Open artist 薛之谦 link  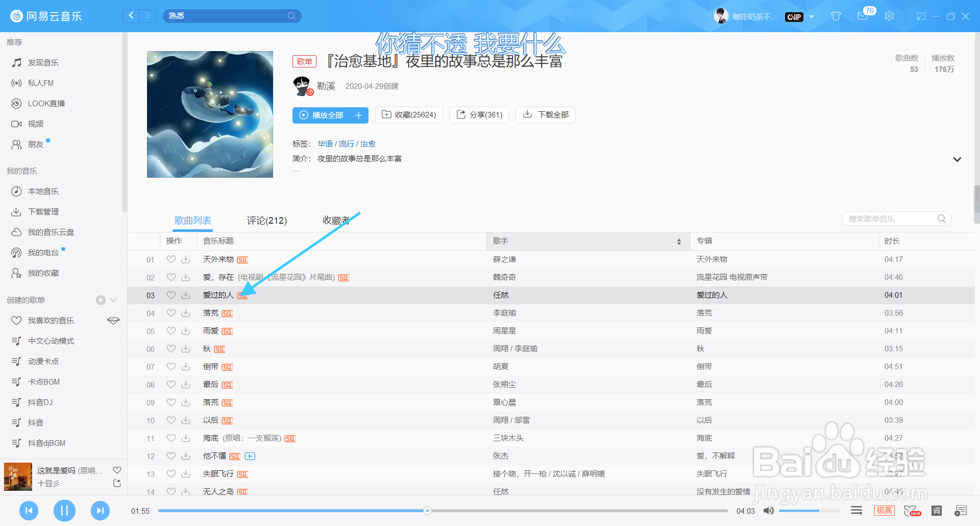[504, 259]
